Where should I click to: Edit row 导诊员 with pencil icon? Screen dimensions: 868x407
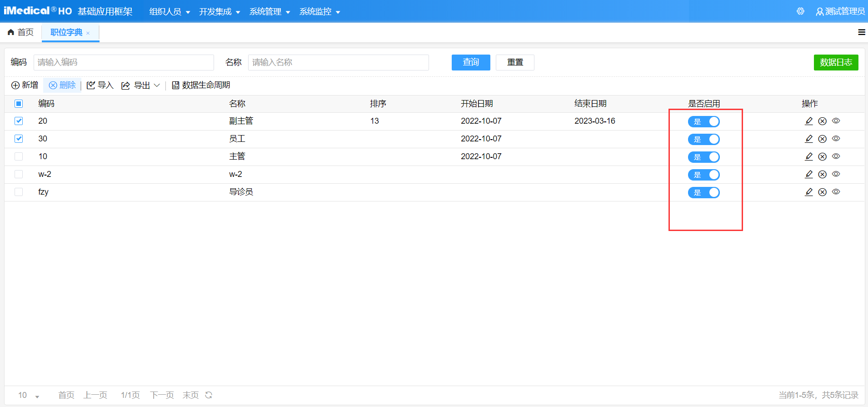tap(809, 192)
